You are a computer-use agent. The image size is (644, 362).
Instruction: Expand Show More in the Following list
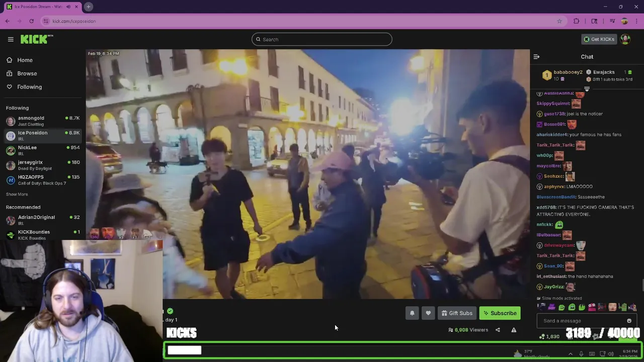click(x=17, y=194)
